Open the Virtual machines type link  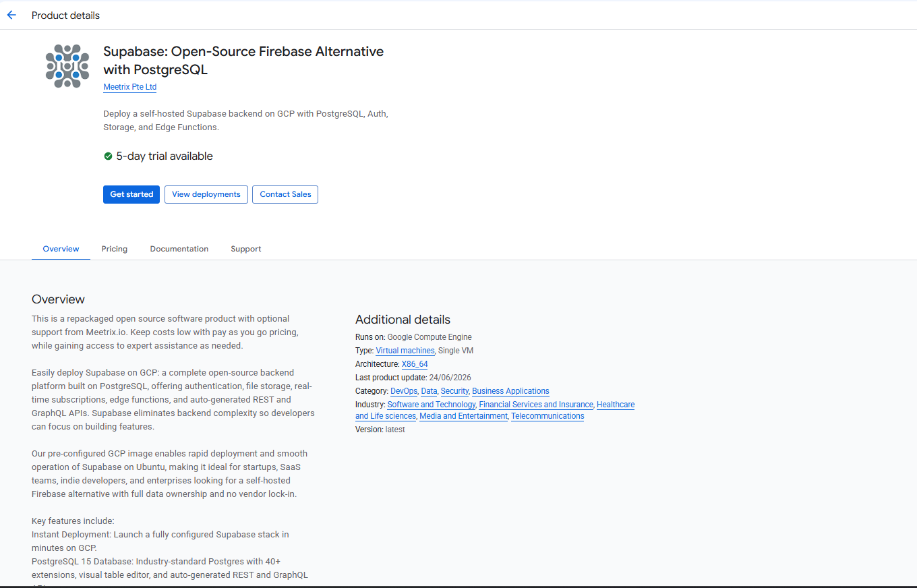(405, 351)
